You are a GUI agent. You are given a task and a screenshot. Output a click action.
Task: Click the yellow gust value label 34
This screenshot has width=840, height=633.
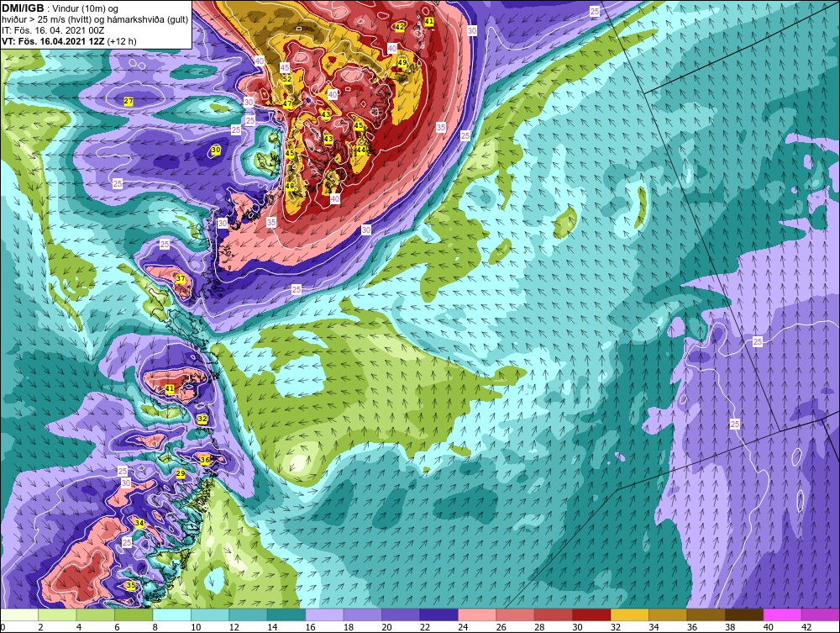point(139,523)
